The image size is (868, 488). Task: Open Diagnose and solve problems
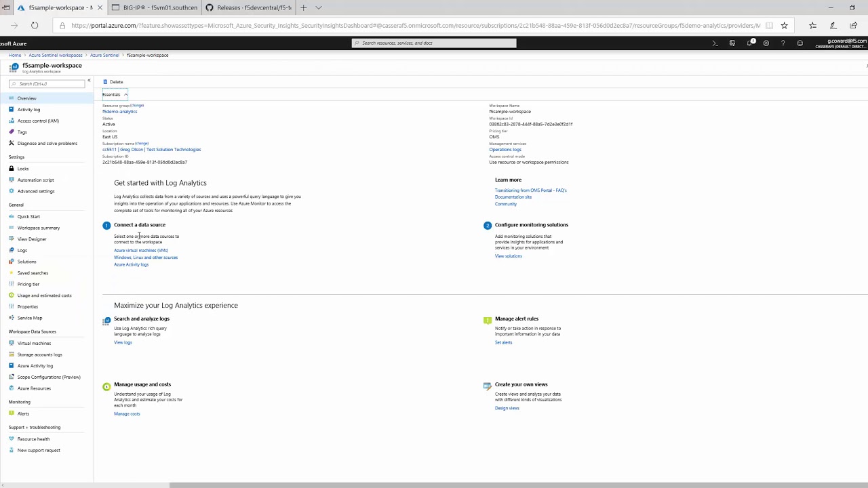(x=47, y=143)
